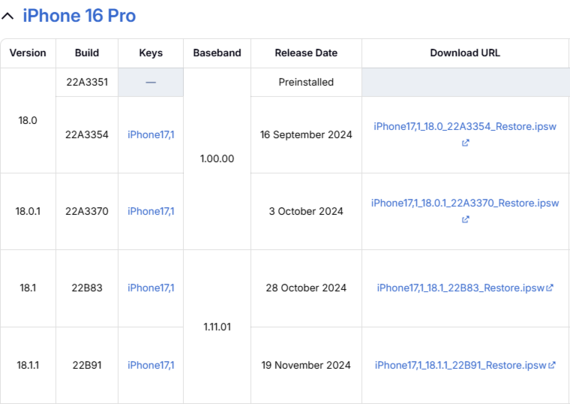Screen dimensions: 570x404
Task: Download iPhone17,1_18.0_22A3354_Restore.ipsw
Action: (x=465, y=127)
